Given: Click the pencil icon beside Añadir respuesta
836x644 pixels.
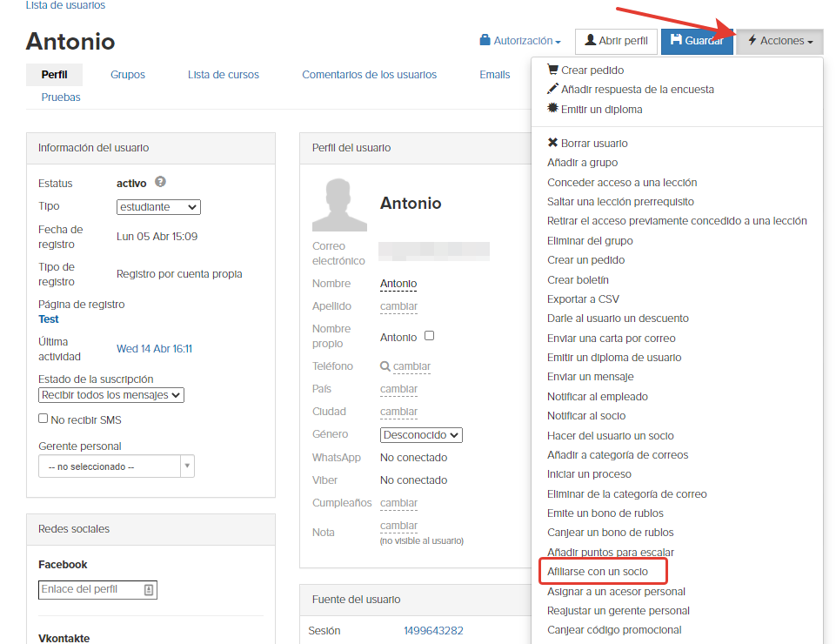Looking at the screenshot, I should click(552, 89).
